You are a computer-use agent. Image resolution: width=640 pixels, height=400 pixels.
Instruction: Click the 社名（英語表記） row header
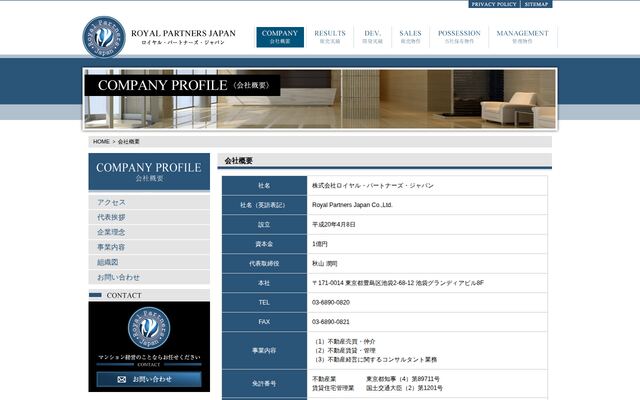pyautogui.click(x=264, y=205)
